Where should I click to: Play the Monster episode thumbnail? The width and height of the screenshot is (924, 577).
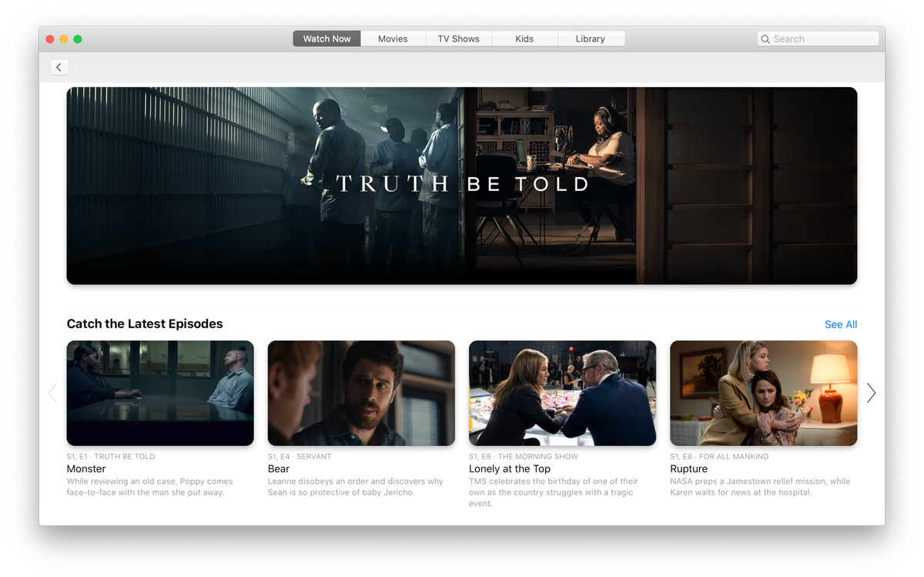click(159, 393)
